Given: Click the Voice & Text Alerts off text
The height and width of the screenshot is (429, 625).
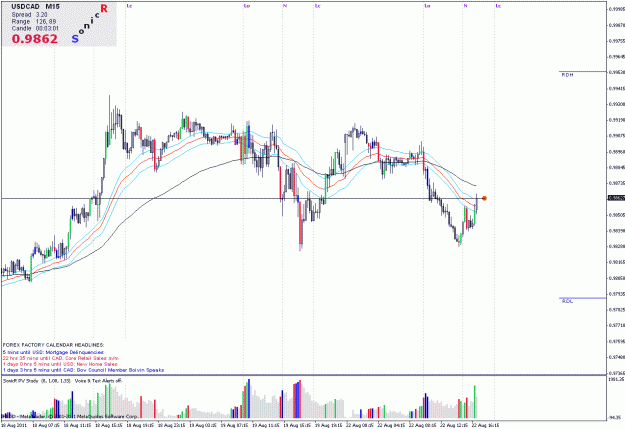Looking at the screenshot, I should click(98, 381).
